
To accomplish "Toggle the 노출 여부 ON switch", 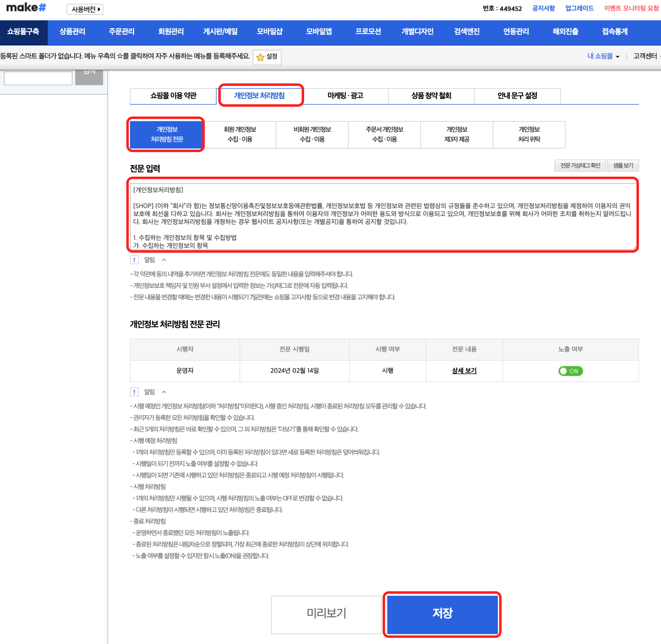I will point(570,371).
